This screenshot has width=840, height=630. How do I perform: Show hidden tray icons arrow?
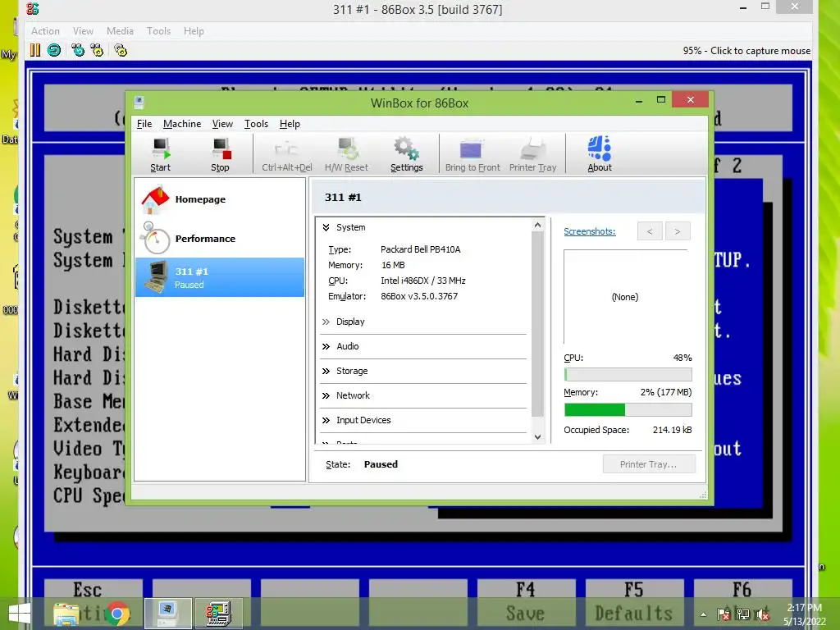point(703,614)
